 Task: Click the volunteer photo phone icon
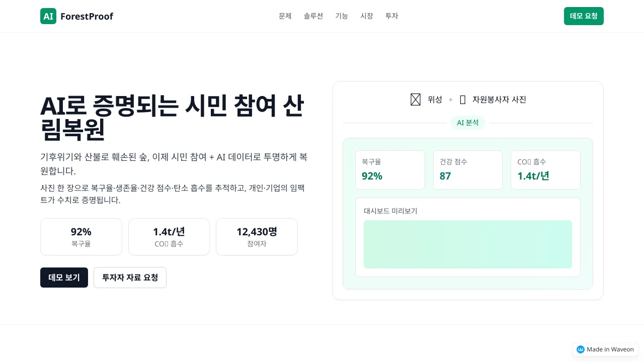point(463,100)
